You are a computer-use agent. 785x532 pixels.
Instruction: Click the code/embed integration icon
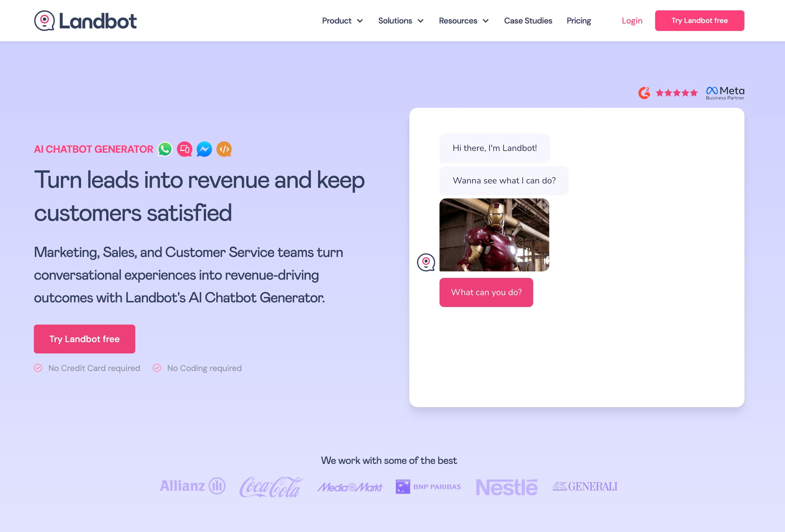[225, 149]
